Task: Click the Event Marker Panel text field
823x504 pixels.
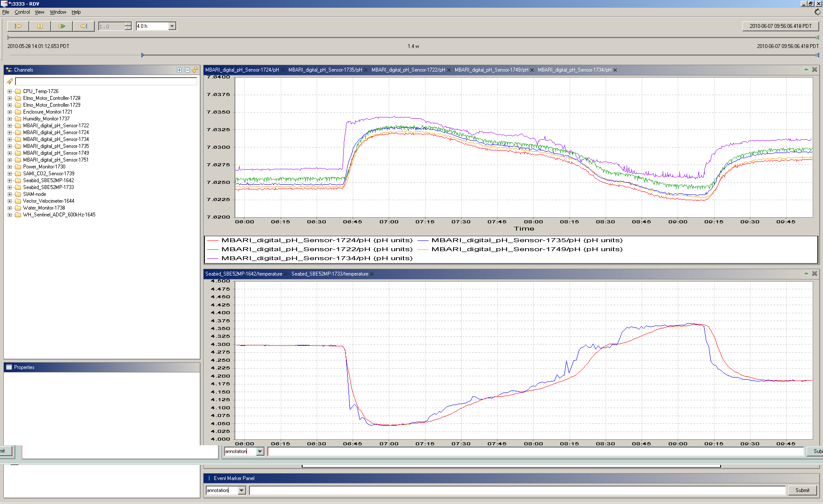Action: (517, 490)
